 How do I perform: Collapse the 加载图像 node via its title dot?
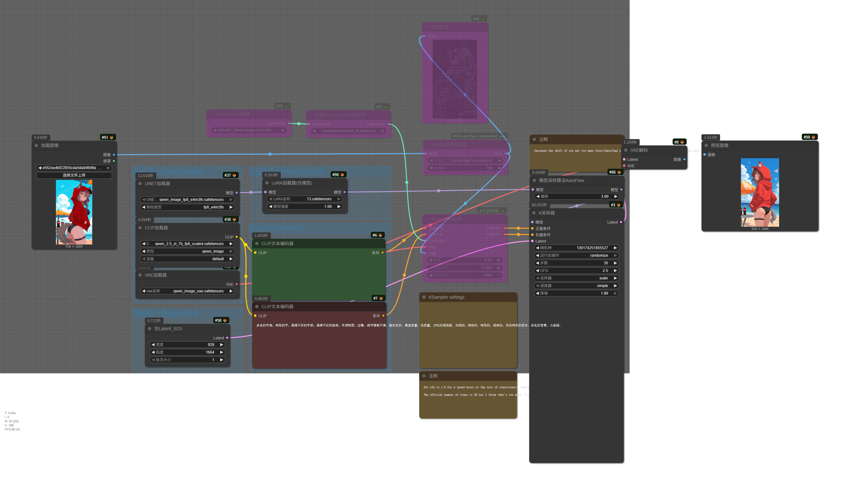pyautogui.click(x=37, y=145)
